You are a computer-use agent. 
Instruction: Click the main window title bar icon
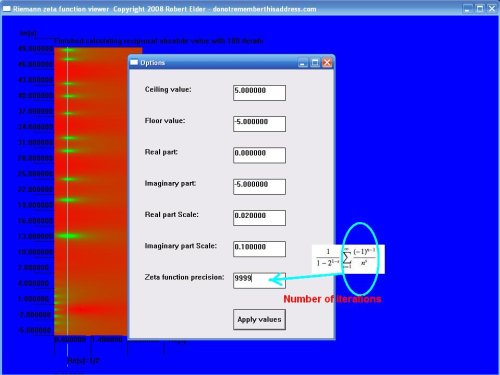[x=7, y=9]
